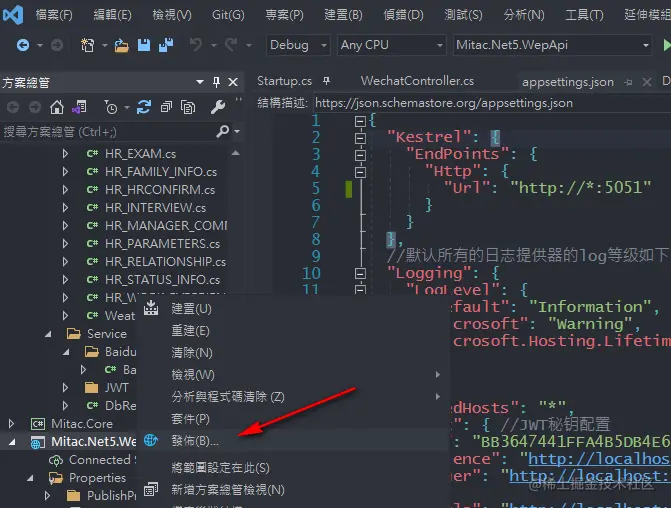Choose 將範圍設定在此(S) in context menu
671x508 pixels.
[x=293, y=468]
